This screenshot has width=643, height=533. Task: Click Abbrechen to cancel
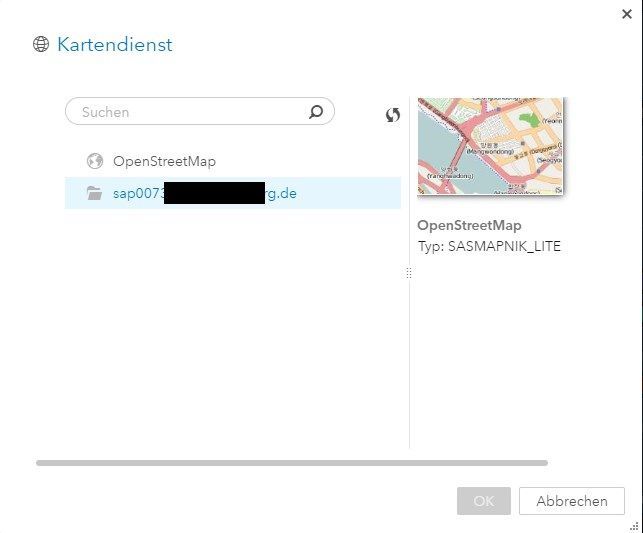[x=572, y=501]
